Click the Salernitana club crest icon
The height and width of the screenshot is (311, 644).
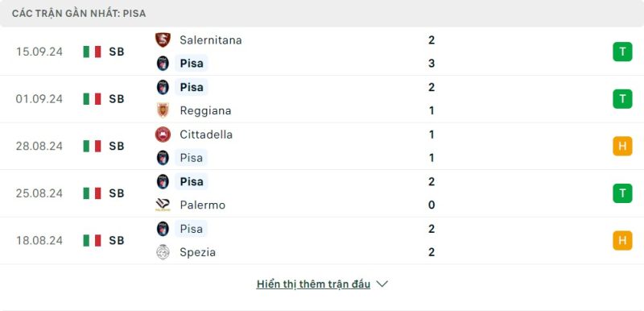point(163,39)
